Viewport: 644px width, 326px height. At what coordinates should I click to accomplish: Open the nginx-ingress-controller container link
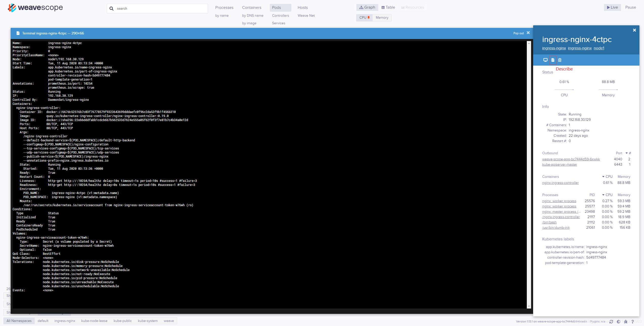coord(560,183)
